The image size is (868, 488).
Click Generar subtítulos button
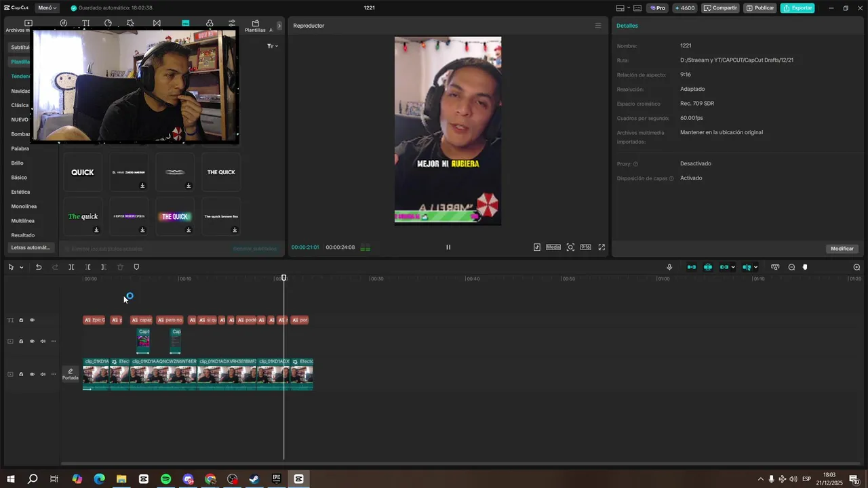(x=255, y=249)
